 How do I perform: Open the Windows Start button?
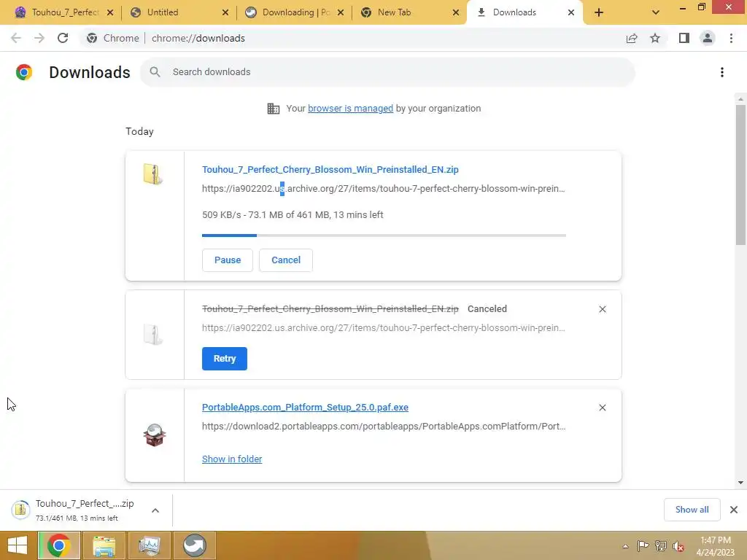click(18, 545)
